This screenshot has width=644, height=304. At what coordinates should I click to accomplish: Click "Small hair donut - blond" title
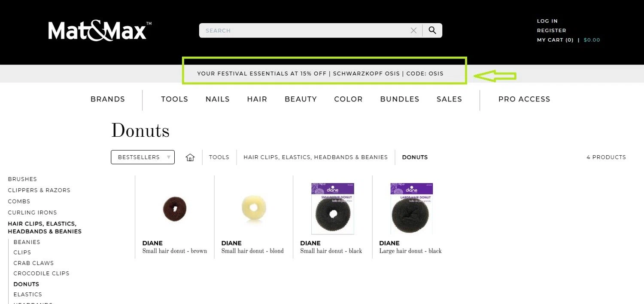point(252,251)
